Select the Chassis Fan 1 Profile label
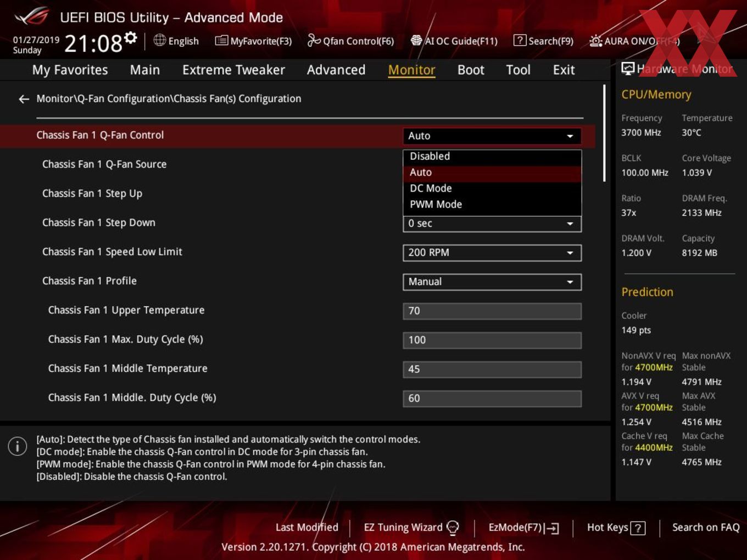747x560 pixels. pos(90,281)
